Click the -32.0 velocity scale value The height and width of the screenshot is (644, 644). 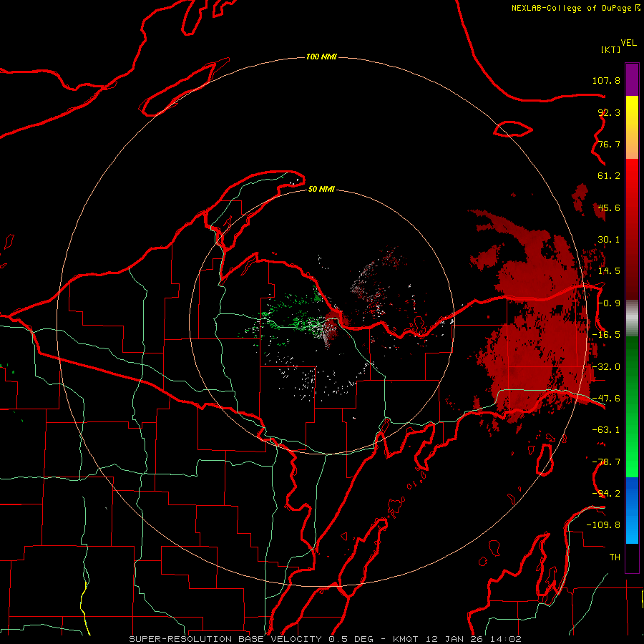coord(606,367)
